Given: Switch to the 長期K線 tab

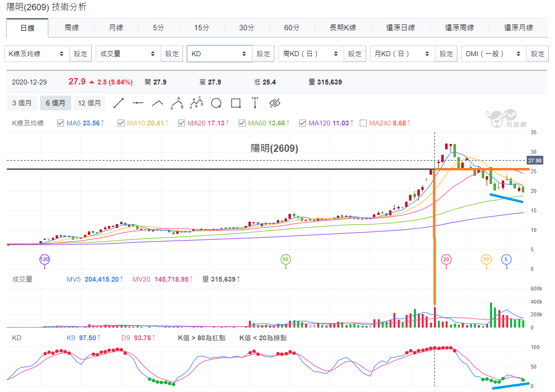Looking at the screenshot, I should (x=343, y=28).
